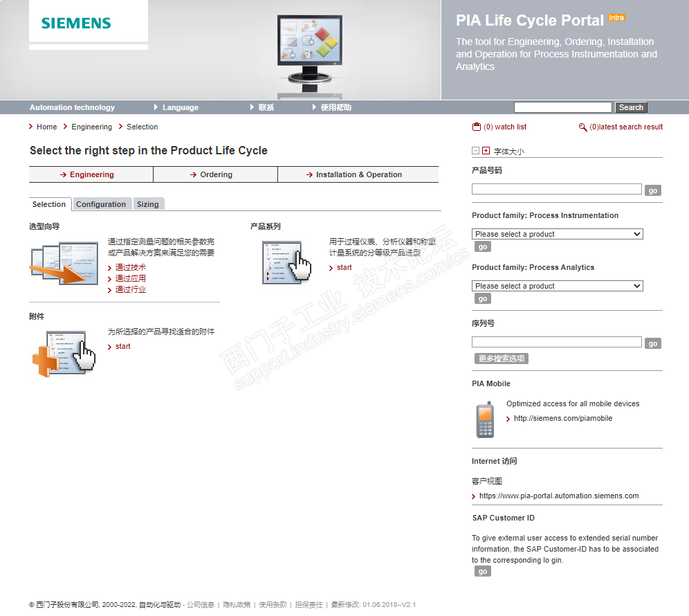The height and width of the screenshot is (616, 689).
Task: Click the PIA Mobile phone icon
Action: pyautogui.click(x=485, y=419)
